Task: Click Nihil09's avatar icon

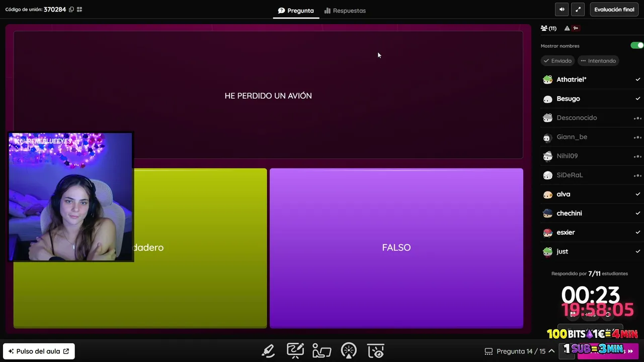Action: pyautogui.click(x=548, y=156)
